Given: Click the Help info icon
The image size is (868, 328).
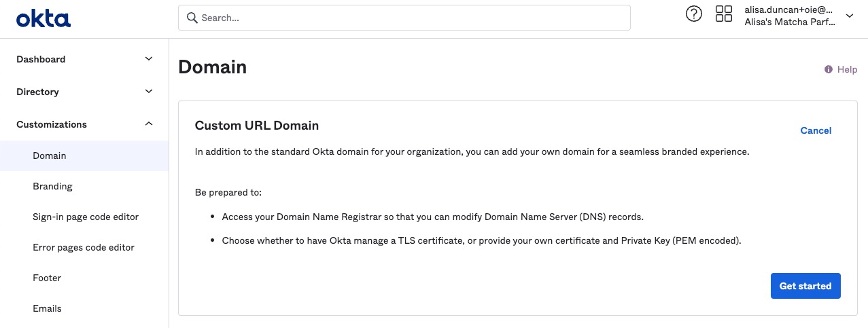Looking at the screenshot, I should pyautogui.click(x=829, y=69).
